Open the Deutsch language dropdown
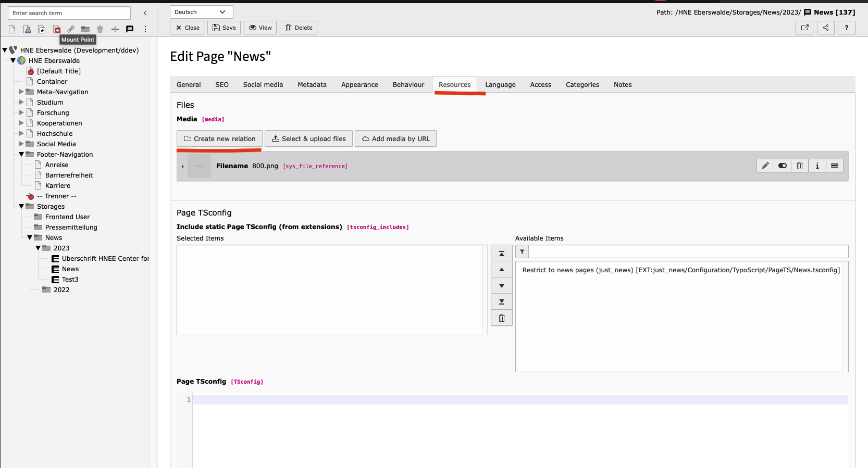Viewport: 868px width, 468px height. point(201,12)
